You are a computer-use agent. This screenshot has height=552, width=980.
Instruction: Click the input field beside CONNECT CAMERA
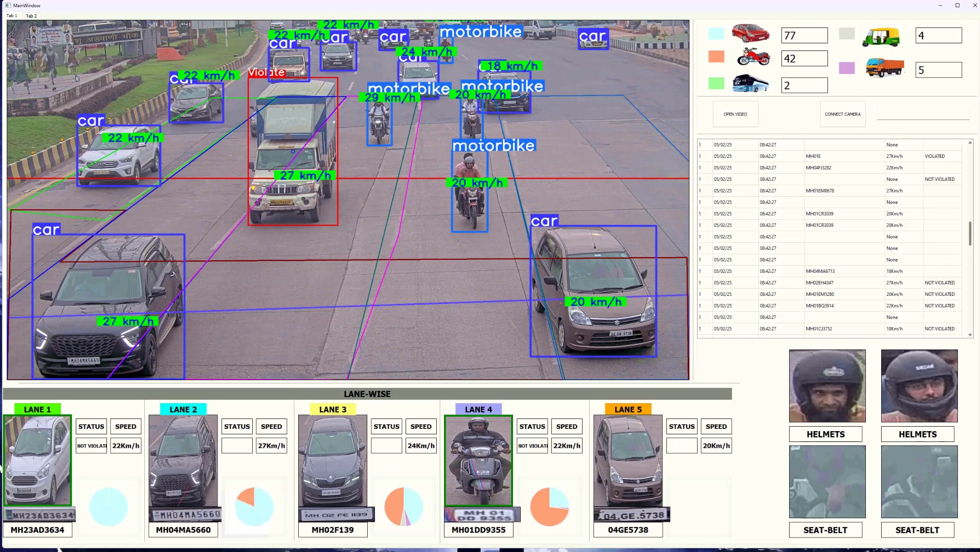click(923, 113)
